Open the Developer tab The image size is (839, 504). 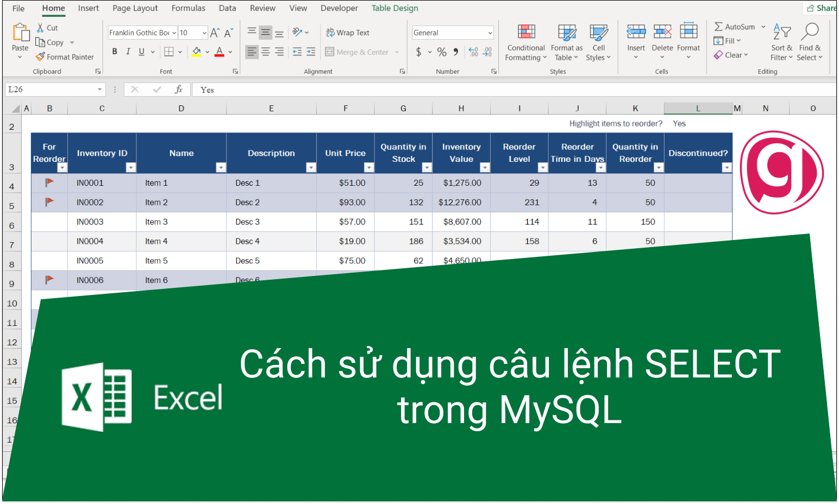coord(339,8)
